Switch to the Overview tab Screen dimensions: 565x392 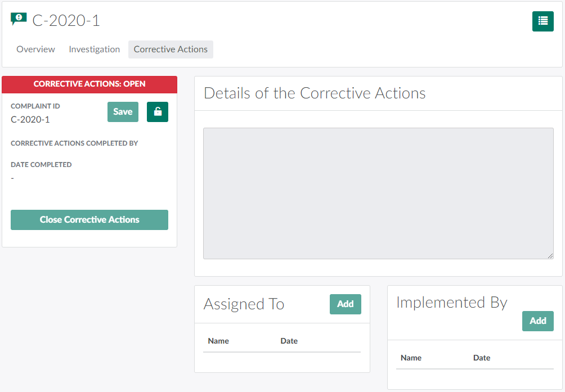tap(35, 49)
